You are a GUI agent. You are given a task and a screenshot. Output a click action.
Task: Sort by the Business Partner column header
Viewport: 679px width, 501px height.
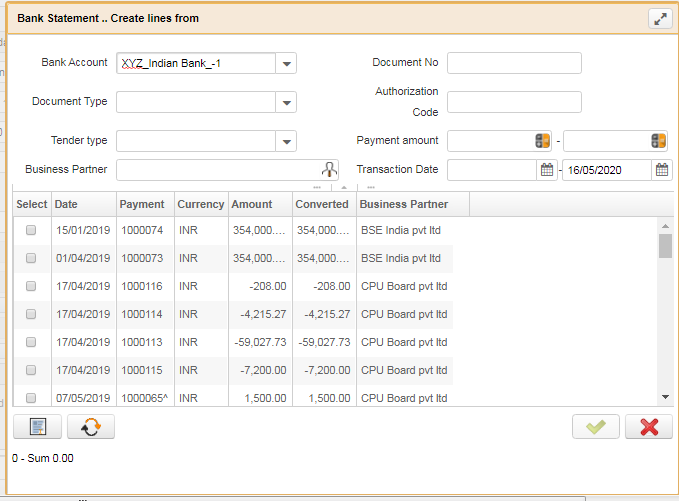click(x=413, y=204)
